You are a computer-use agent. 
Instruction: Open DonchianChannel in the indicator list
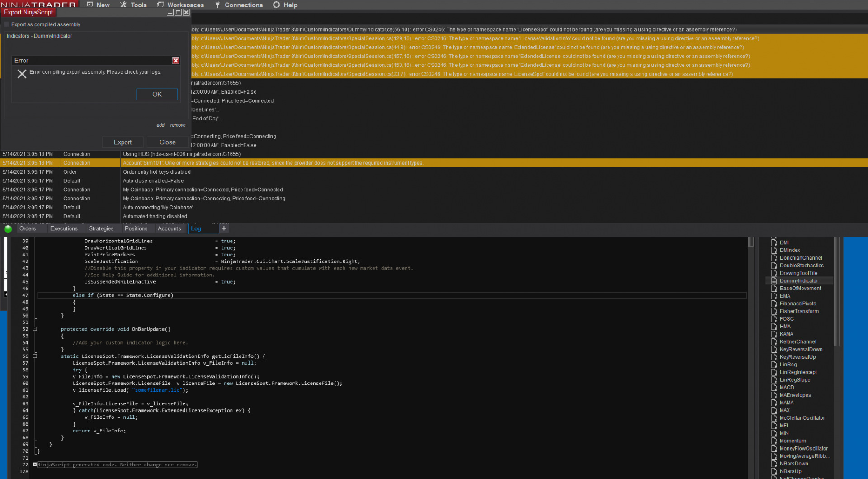point(801,258)
